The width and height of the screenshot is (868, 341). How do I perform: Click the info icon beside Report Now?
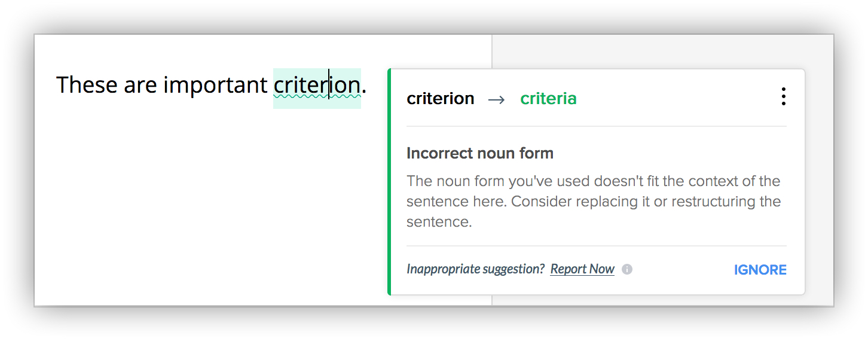click(x=627, y=269)
